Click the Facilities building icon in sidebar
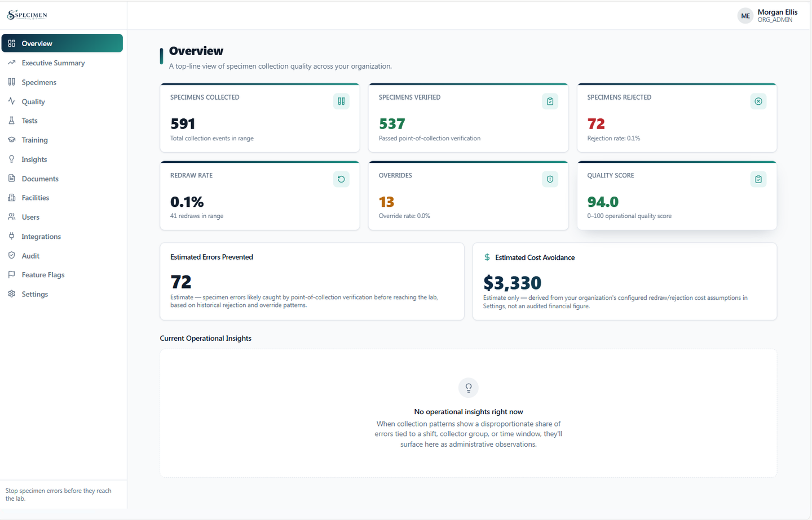 pos(11,198)
